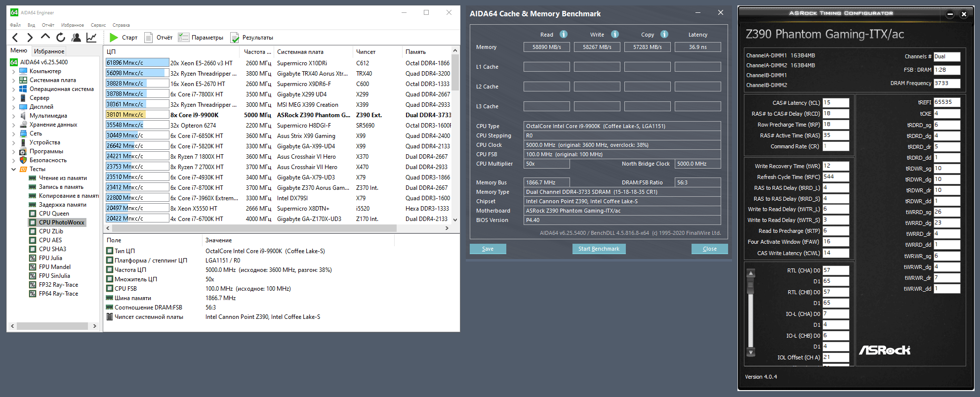The height and width of the screenshot is (397, 980).
Task: Select the FP64 Ray-Trace benchmark
Action: click(x=58, y=294)
